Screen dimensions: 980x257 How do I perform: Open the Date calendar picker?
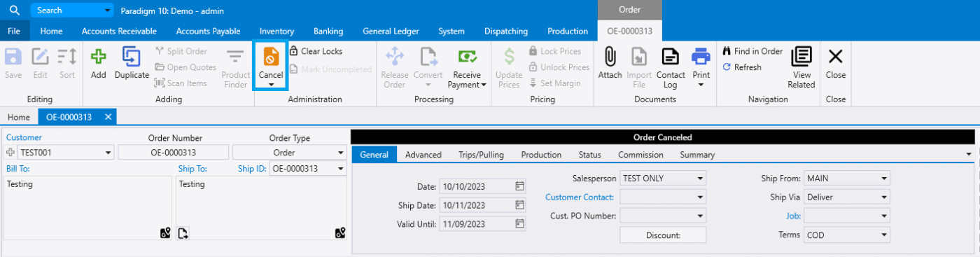coord(519,186)
